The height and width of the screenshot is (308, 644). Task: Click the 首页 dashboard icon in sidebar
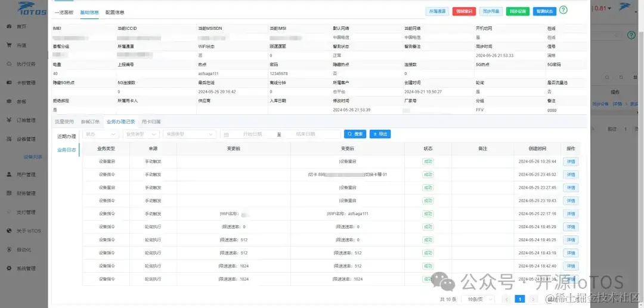pos(9,27)
